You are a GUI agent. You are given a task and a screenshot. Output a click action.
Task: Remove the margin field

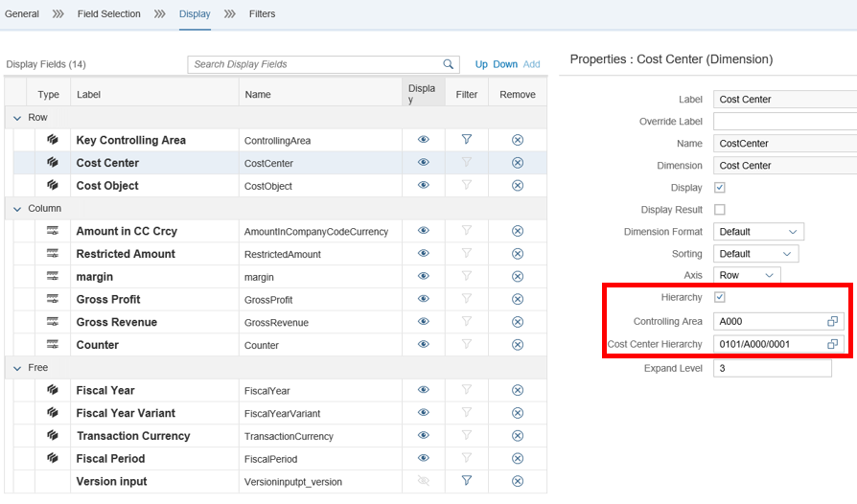(x=518, y=276)
